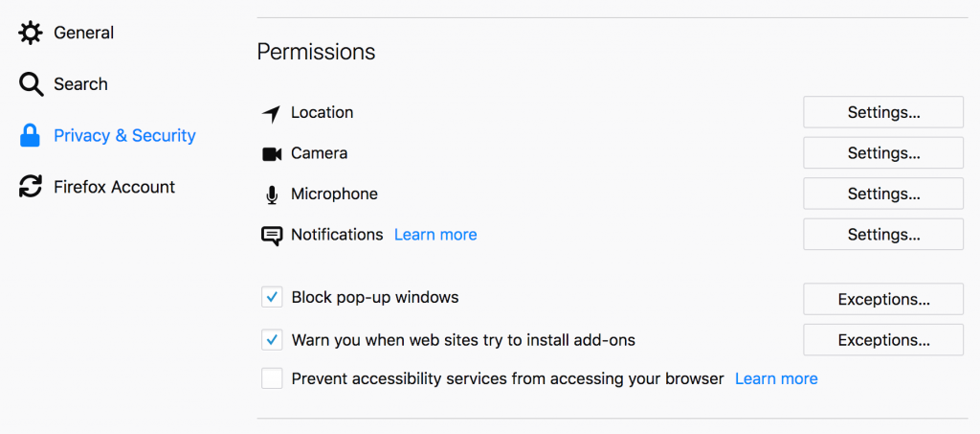Click the Search magnifier icon
Screen dimensions: 980x434
31,84
